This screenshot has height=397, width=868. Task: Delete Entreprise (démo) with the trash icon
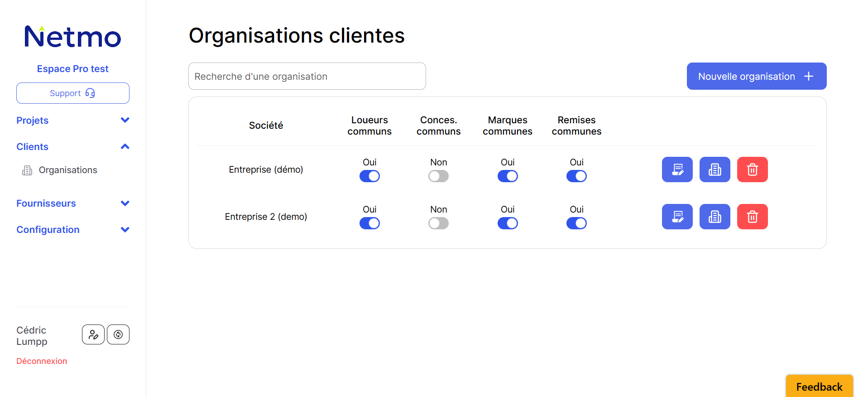pos(752,169)
